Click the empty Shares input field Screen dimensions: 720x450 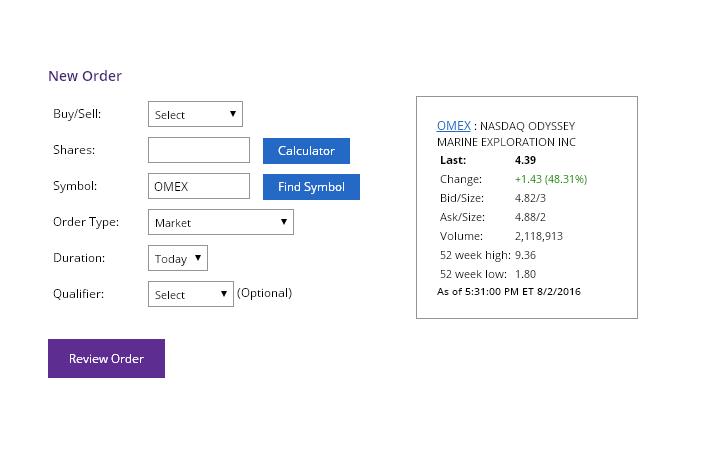199,150
